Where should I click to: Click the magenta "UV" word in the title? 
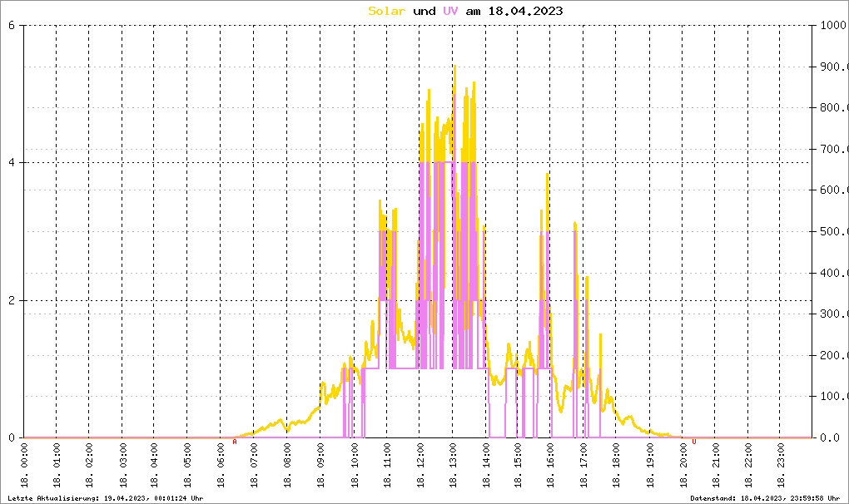(450, 11)
